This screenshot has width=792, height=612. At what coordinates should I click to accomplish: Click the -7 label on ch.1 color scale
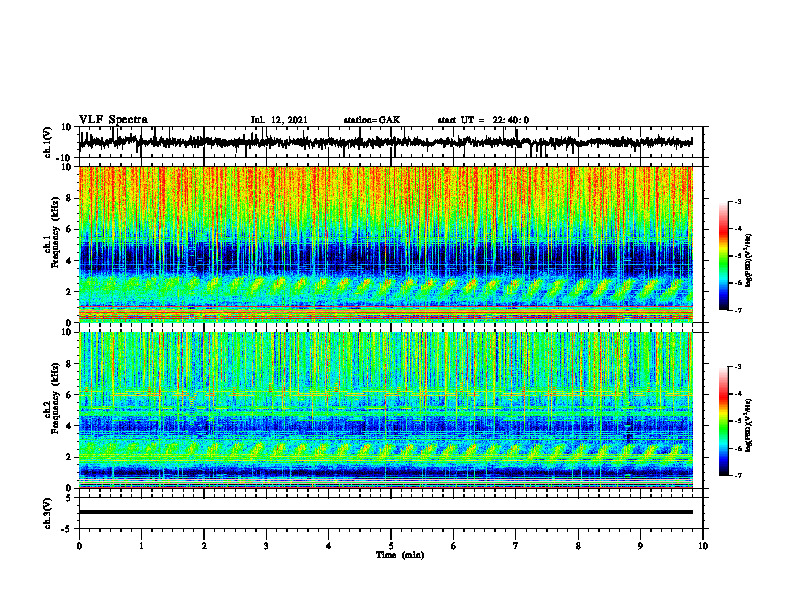(x=738, y=310)
